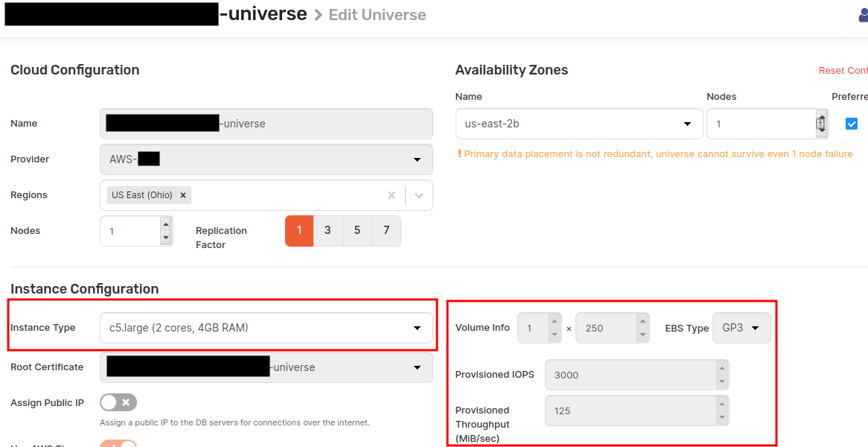The width and height of the screenshot is (868, 447).
Task: Change the EBS Type from GP3
Action: coord(741,327)
